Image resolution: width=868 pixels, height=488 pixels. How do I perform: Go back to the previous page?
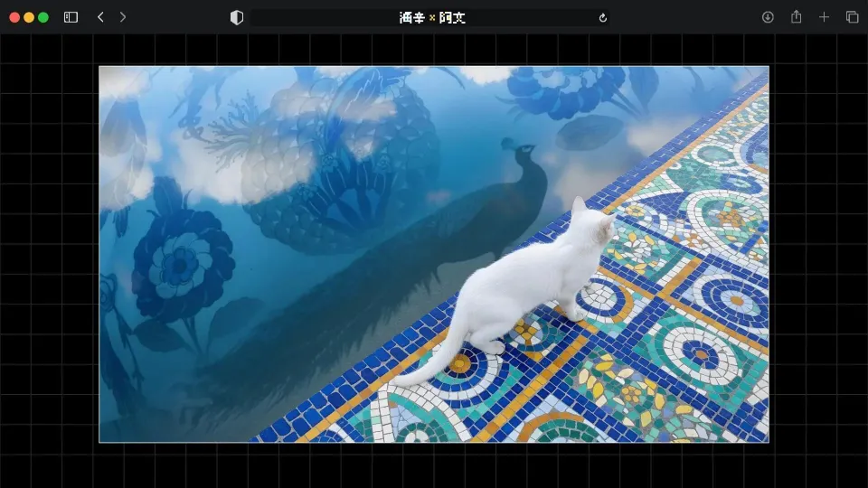click(100, 17)
